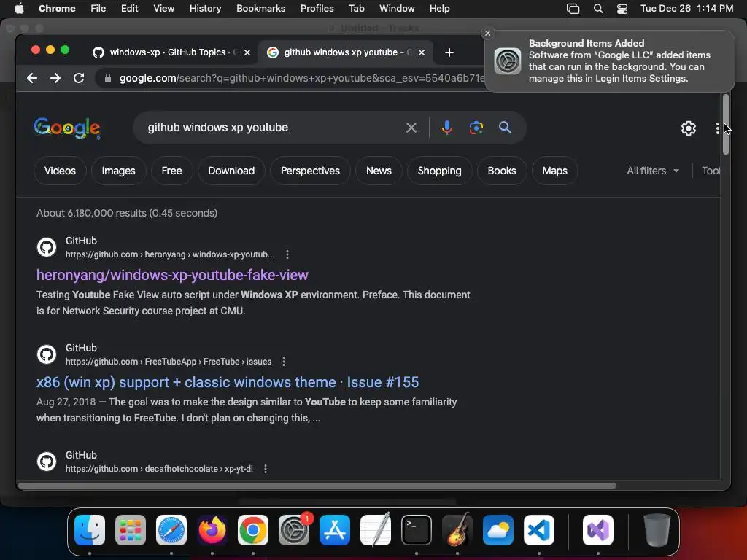Screen dimensions: 747x560
Task: Go back with the browser back arrow
Action: (32, 78)
